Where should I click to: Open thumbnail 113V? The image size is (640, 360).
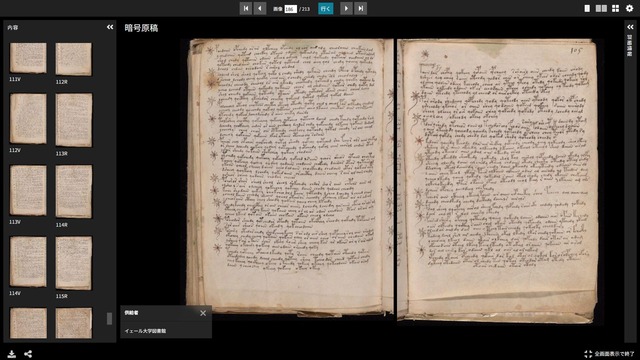28,190
